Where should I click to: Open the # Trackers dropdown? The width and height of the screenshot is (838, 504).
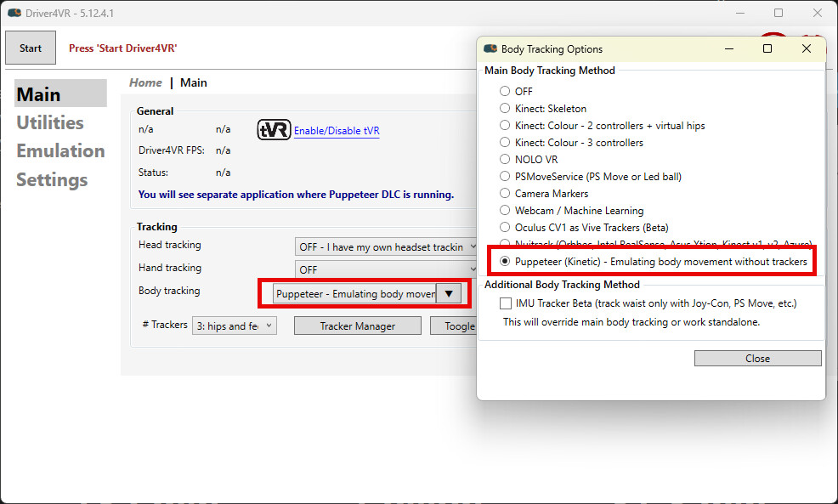[x=234, y=326]
